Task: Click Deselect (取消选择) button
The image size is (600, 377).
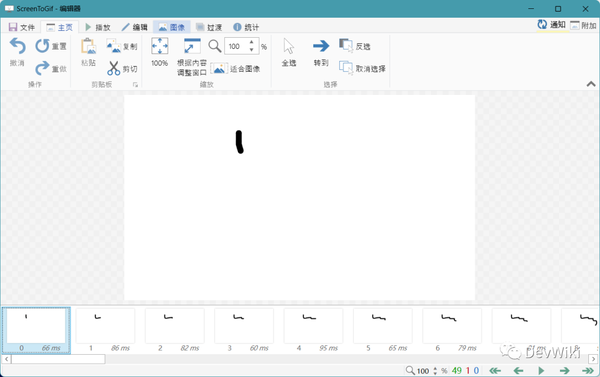Action: (x=362, y=69)
